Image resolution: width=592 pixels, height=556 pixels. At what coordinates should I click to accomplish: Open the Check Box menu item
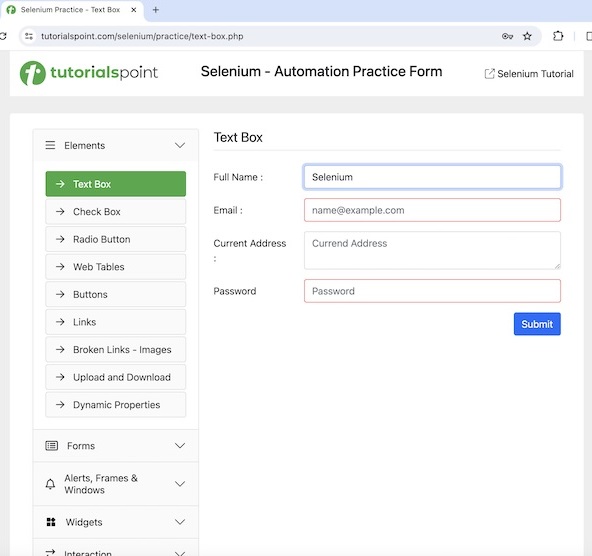116,212
